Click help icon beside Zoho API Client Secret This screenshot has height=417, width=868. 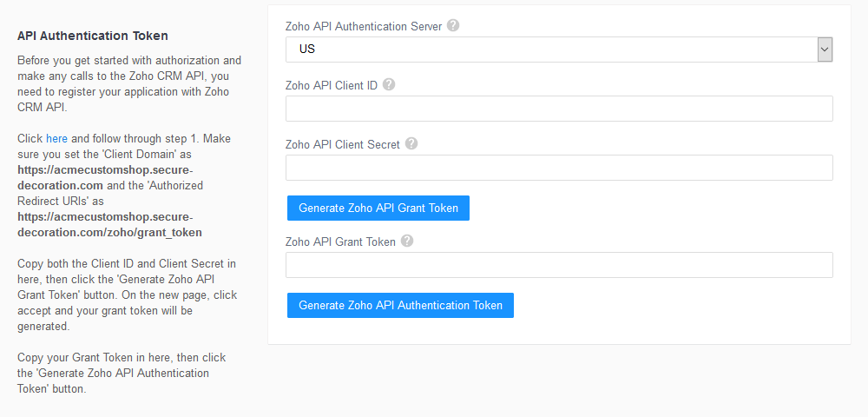(411, 143)
